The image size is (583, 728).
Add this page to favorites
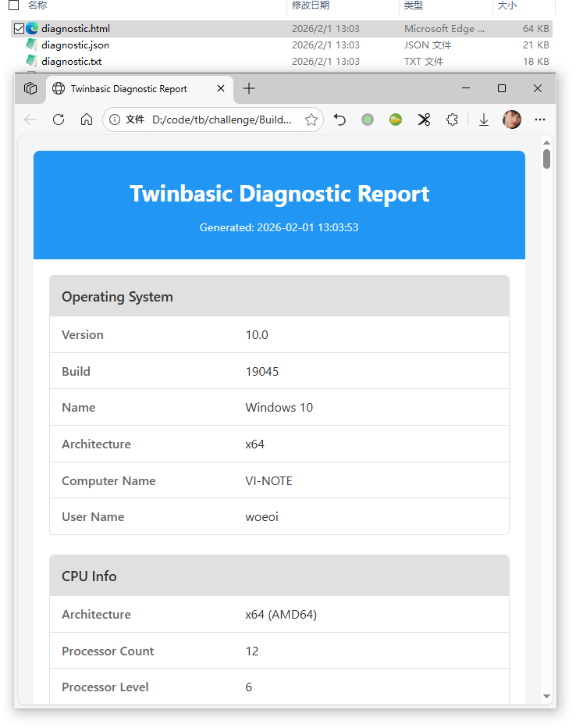tap(311, 120)
